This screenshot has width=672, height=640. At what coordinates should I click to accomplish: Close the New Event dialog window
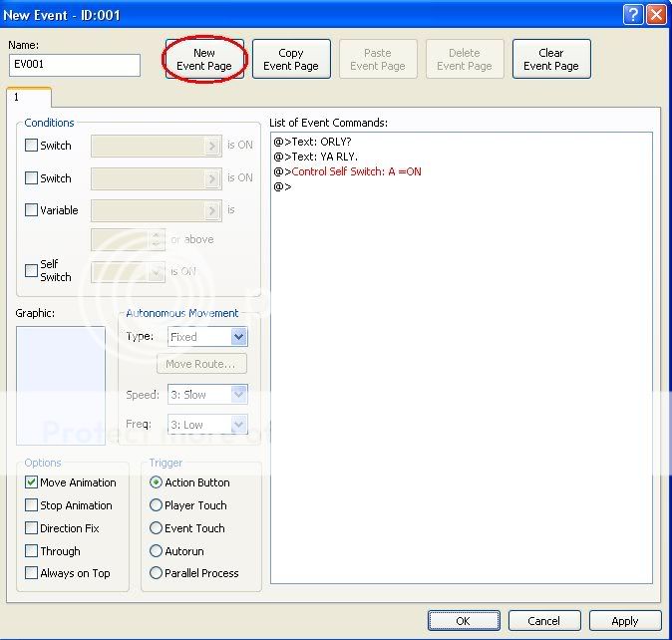tap(655, 14)
